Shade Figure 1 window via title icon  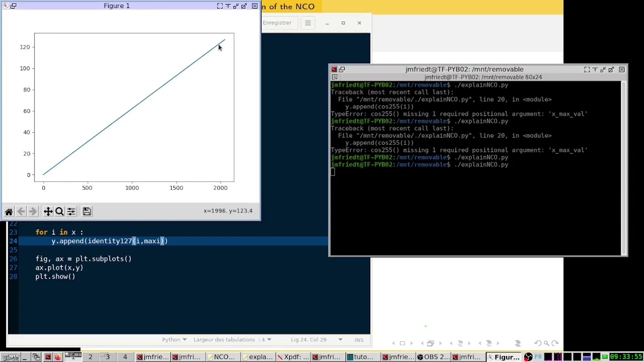[x=228, y=6]
